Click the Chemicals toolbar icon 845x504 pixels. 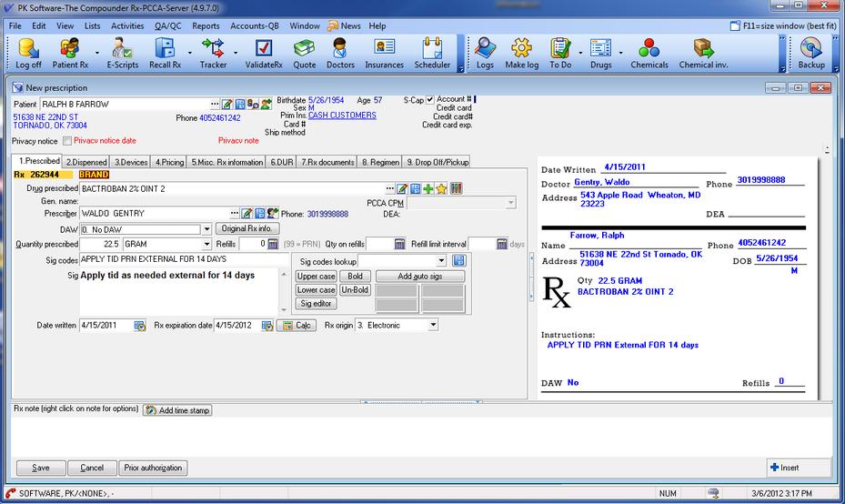click(x=649, y=54)
